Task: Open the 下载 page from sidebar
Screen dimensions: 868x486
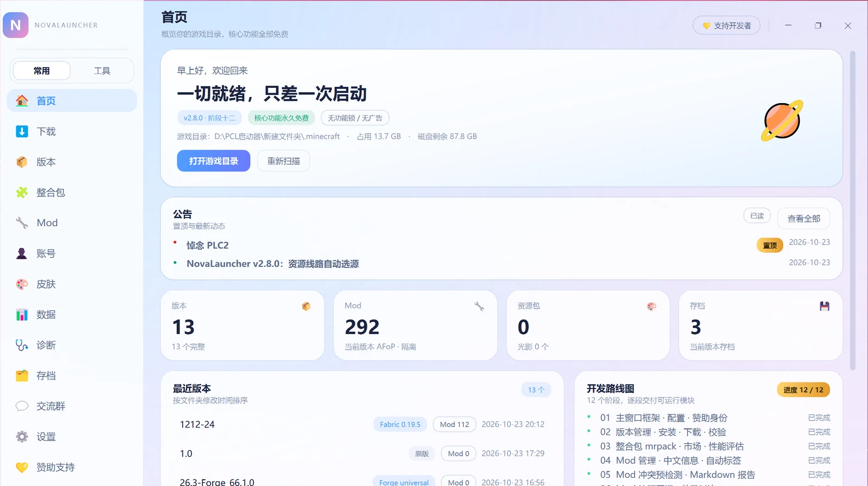Action: [x=72, y=131]
